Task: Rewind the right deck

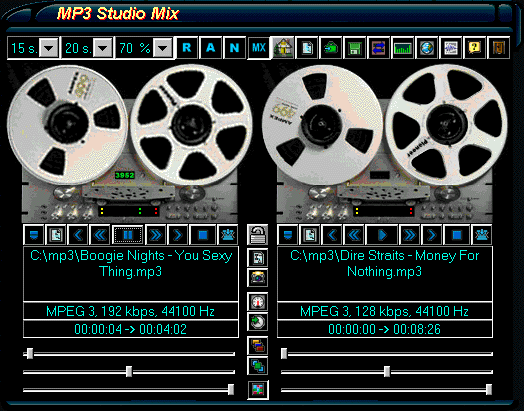Action: pos(354,235)
